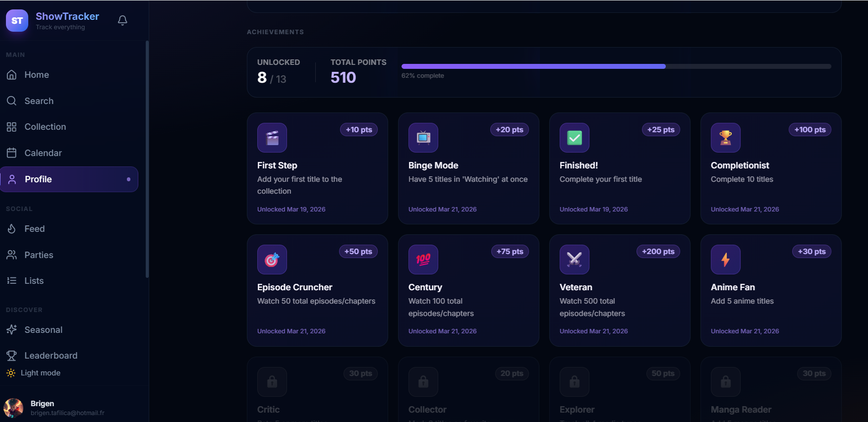
Task: Click the Complete 10 titles description
Action: [x=742, y=179]
